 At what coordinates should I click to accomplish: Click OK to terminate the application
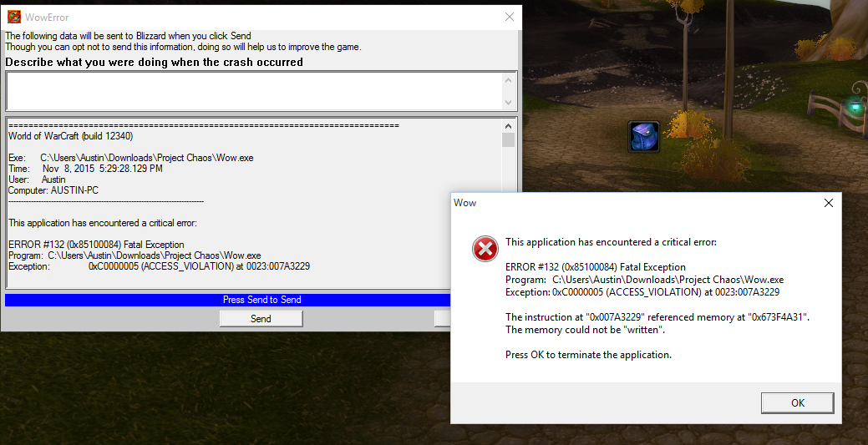tap(797, 403)
